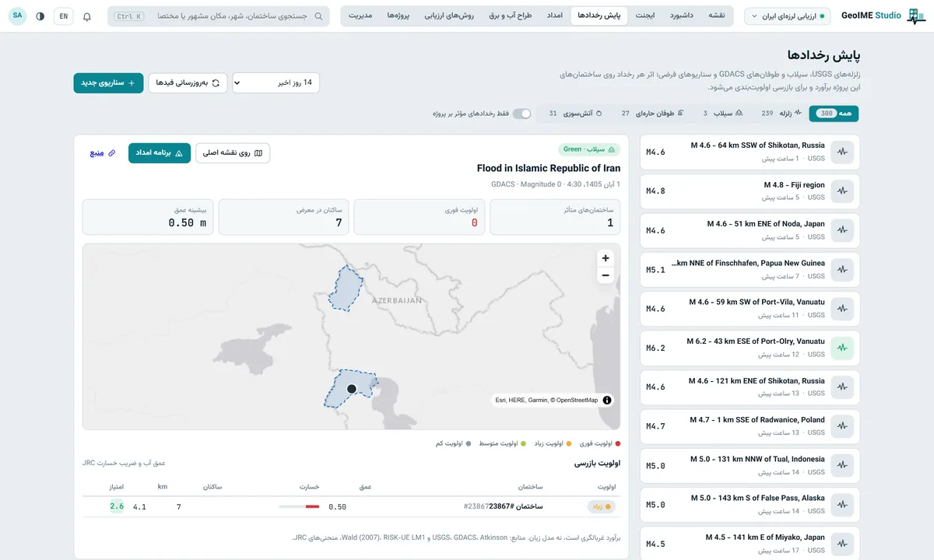Viewport: 934px width, 560px height.
Task: Filter events by سیلاب 3
Action: pos(724,114)
